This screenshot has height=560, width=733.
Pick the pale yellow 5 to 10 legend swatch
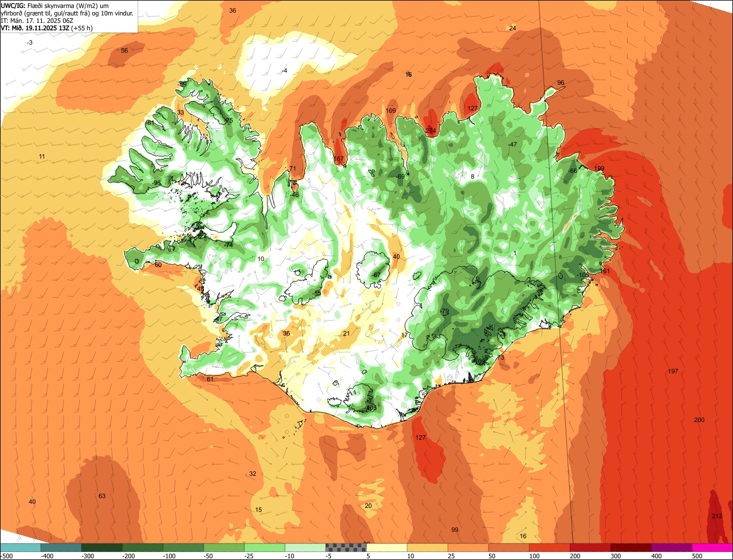point(387,547)
